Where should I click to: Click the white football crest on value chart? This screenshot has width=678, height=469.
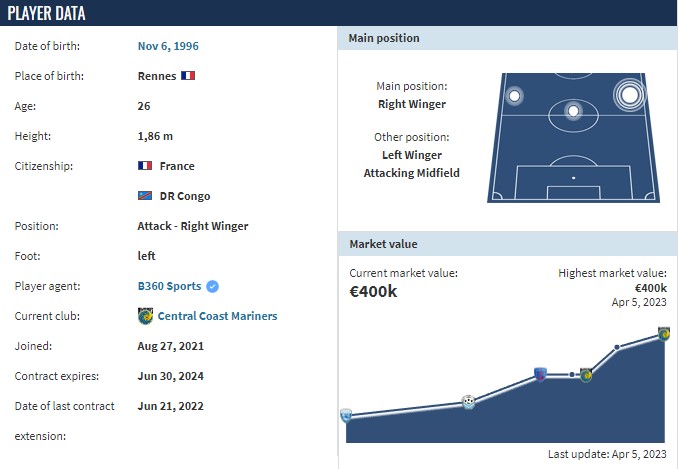point(468,402)
